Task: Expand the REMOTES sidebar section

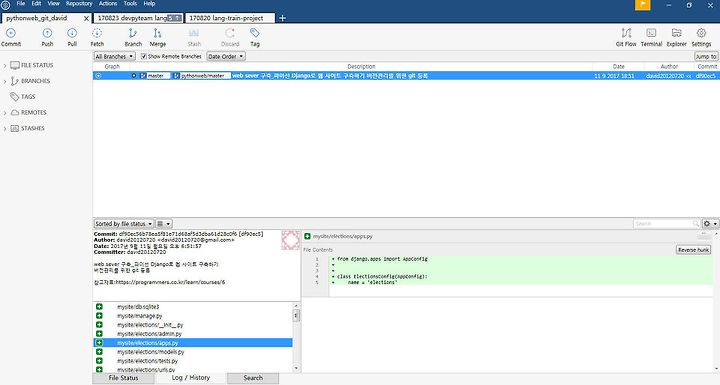Action: [5, 113]
